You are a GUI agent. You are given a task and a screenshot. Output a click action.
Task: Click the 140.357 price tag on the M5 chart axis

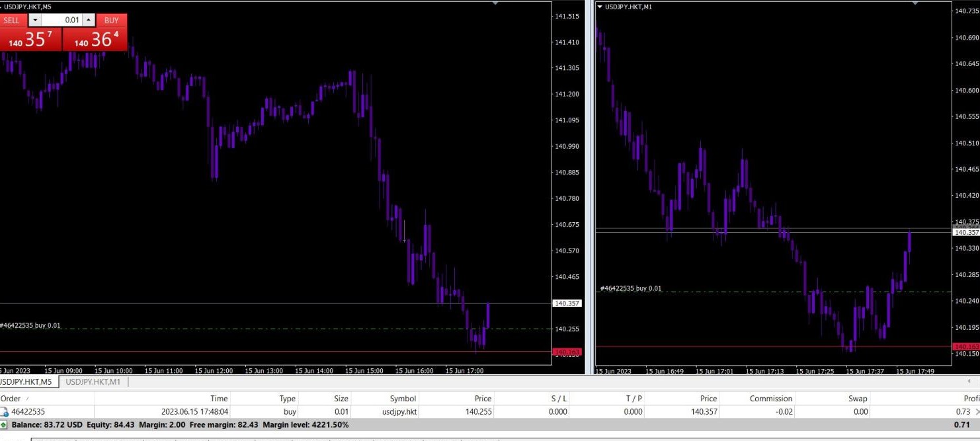(567, 303)
